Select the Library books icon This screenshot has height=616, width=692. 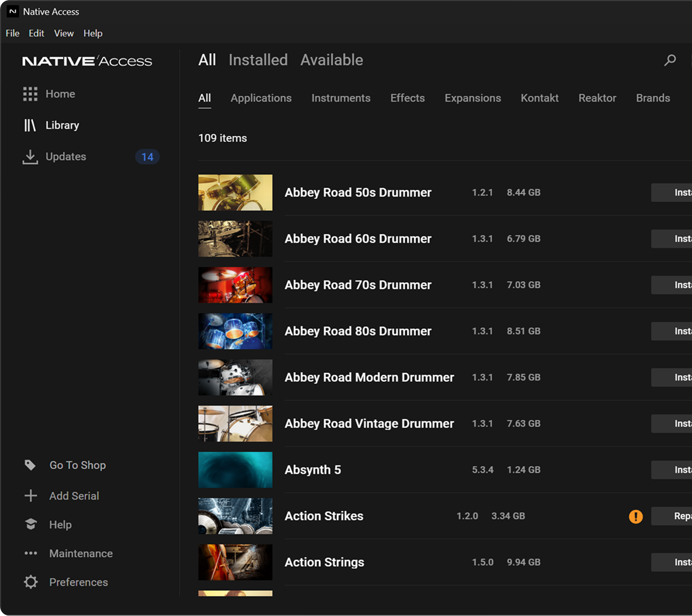tap(30, 125)
